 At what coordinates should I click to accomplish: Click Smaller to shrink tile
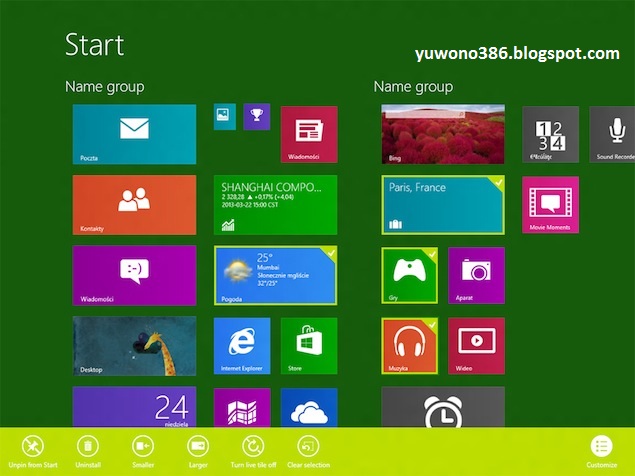143,452
